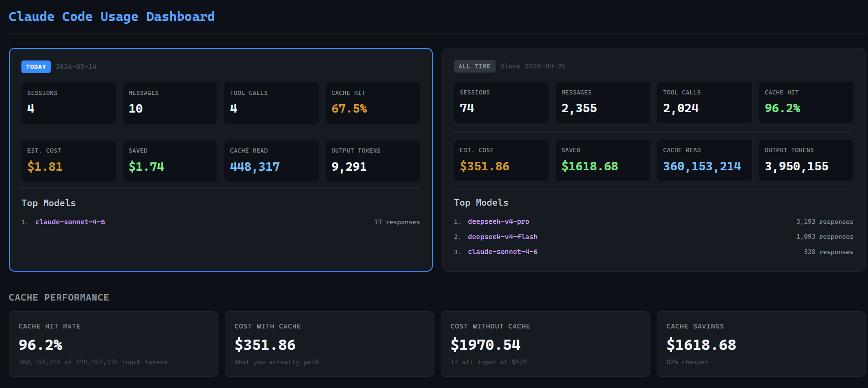Click the "4" value under Today's TOOL CALLS
The image size is (868, 388).
pyautogui.click(x=234, y=109)
